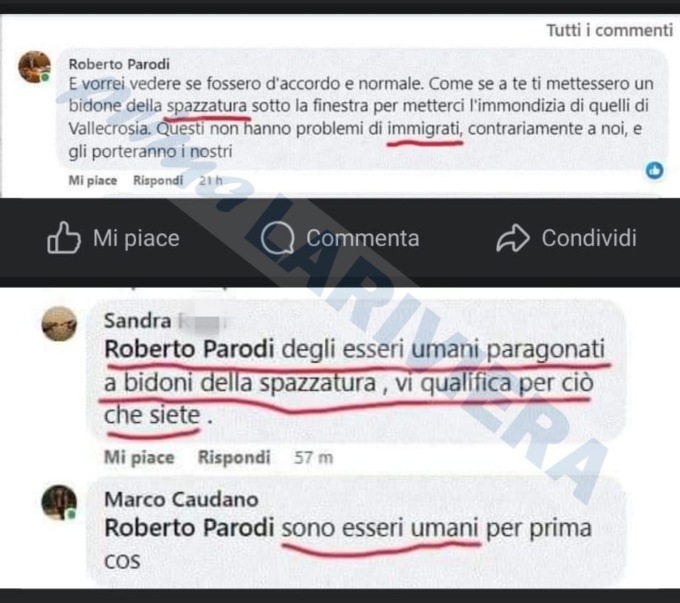Open Roberto Parodi mention in Marco's reply

pos(190,528)
